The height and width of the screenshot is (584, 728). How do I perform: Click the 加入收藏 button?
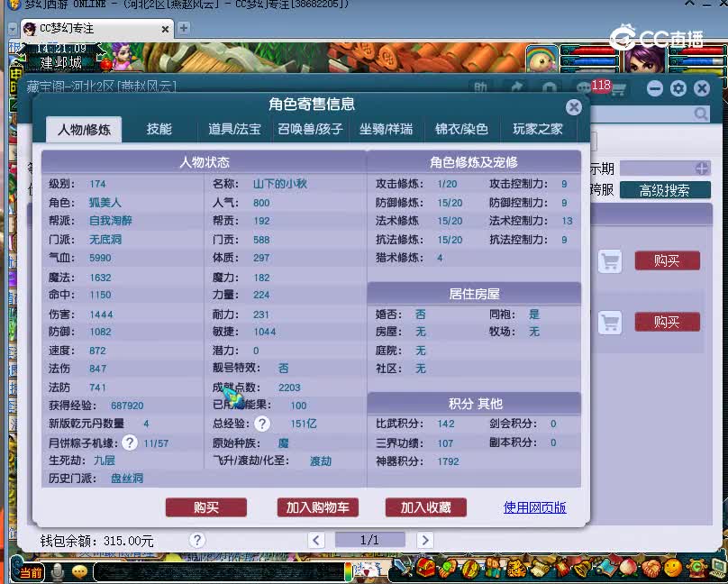(x=426, y=507)
